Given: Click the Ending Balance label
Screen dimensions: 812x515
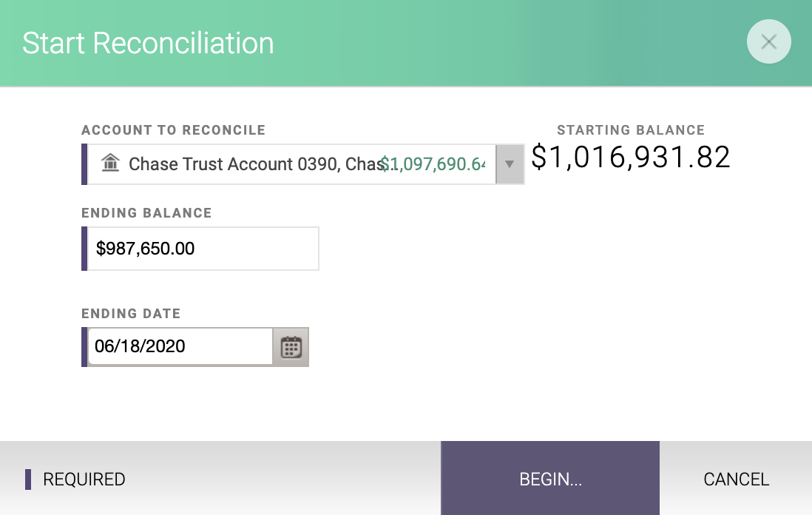Looking at the screenshot, I should (146, 213).
